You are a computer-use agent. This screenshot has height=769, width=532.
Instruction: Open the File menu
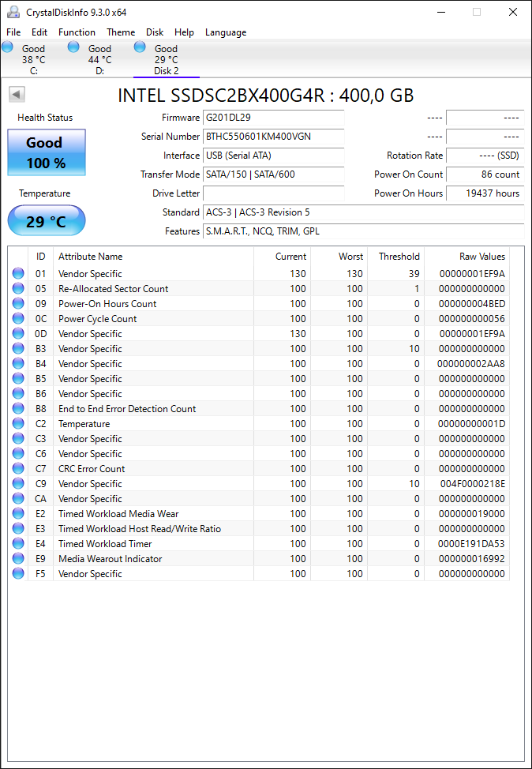tap(13, 32)
